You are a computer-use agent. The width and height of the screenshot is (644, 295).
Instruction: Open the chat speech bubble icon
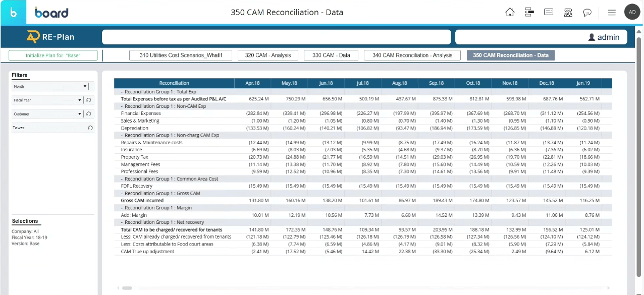click(587, 13)
